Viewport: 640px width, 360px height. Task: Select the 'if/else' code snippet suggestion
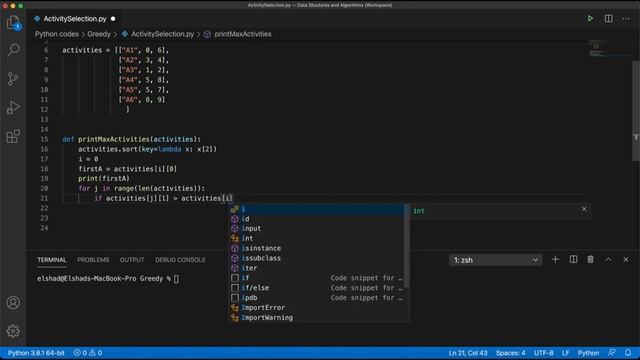[x=316, y=288]
